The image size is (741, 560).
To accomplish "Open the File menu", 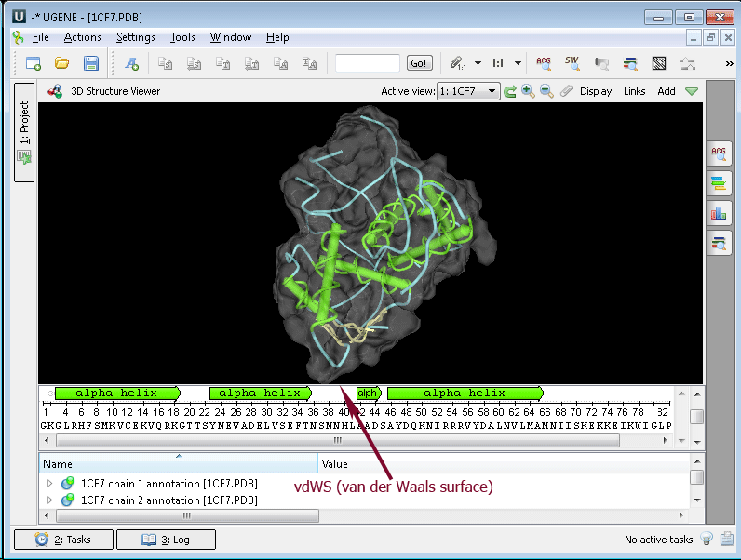I will (x=40, y=37).
